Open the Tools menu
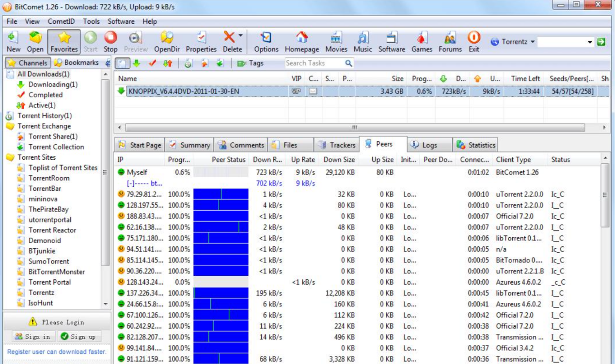Viewport: 615px width, 364px height. (x=91, y=21)
